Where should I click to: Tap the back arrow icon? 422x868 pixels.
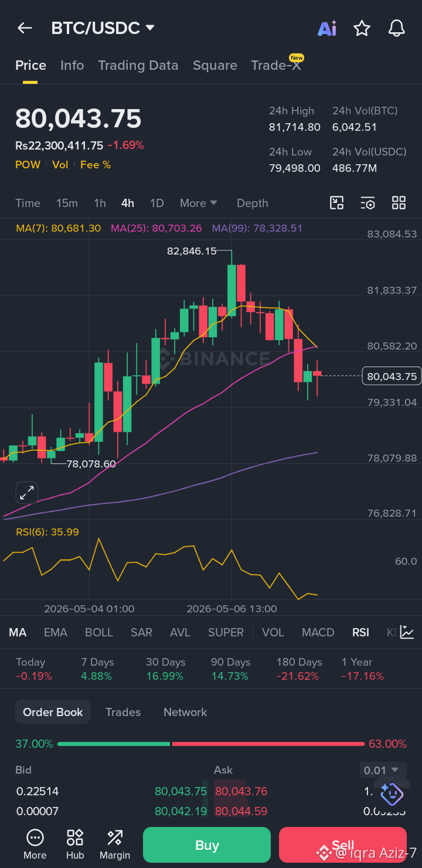(x=25, y=28)
